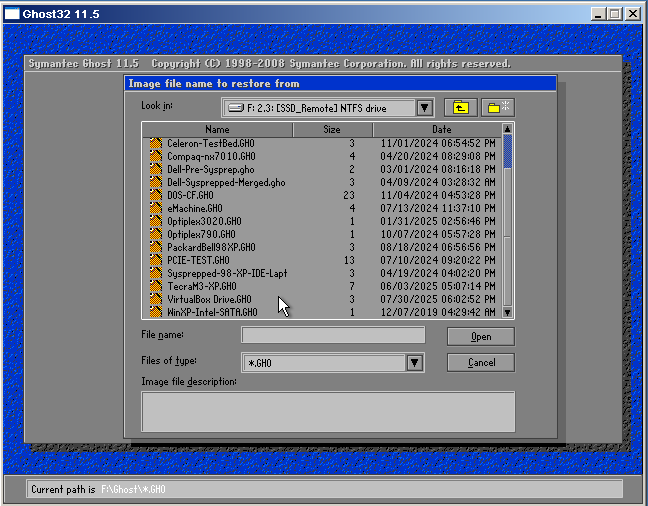Viewport: 648px width, 506px height.
Task: Select the PCIE-TEST.GHO file name
Action: [x=198, y=260]
